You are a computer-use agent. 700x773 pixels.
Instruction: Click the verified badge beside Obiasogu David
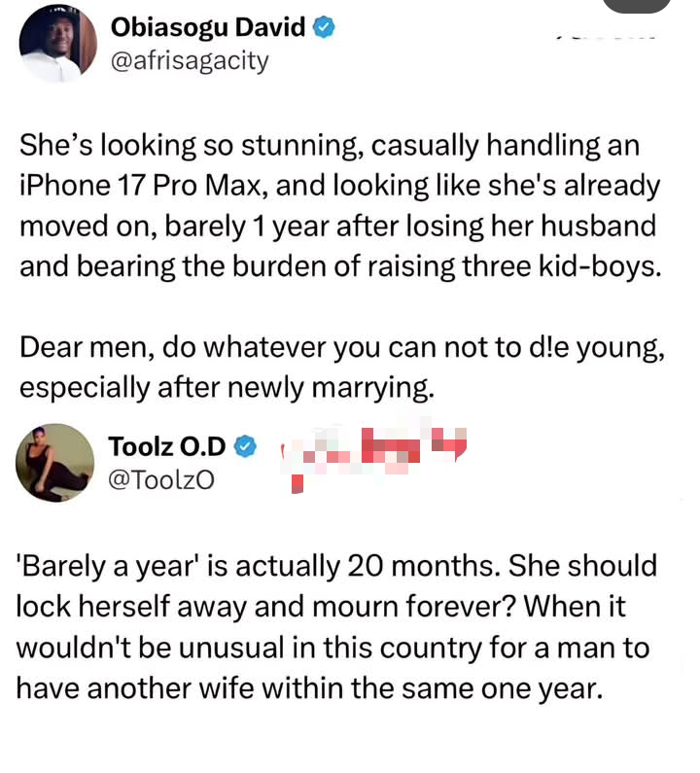[x=326, y=28]
